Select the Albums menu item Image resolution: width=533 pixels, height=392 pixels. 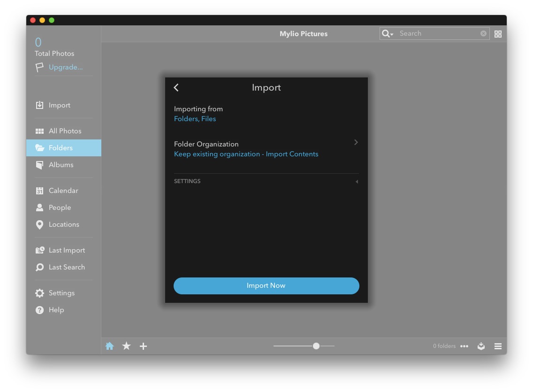point(63,165)
